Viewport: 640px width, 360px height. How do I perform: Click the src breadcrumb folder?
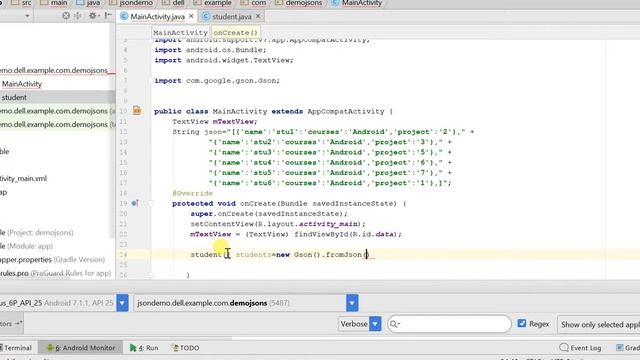pos(22,3)
